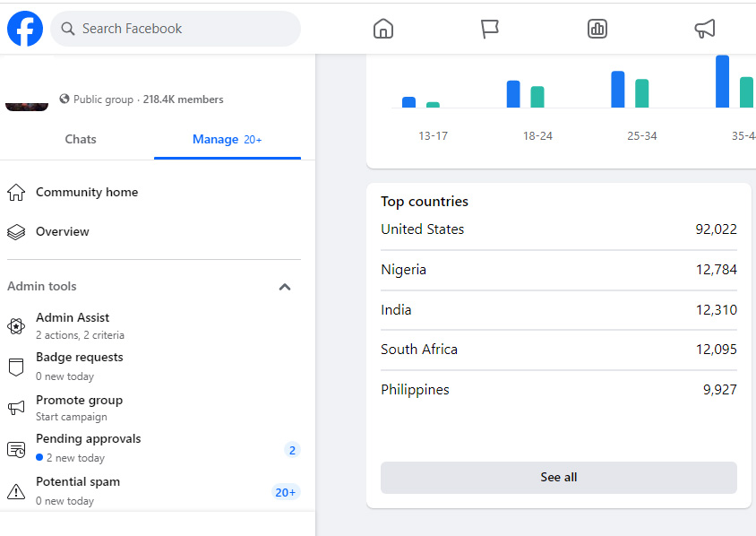Click the See all button
The height and width of the screenshot is (536, 756).
tap(558, 477)
